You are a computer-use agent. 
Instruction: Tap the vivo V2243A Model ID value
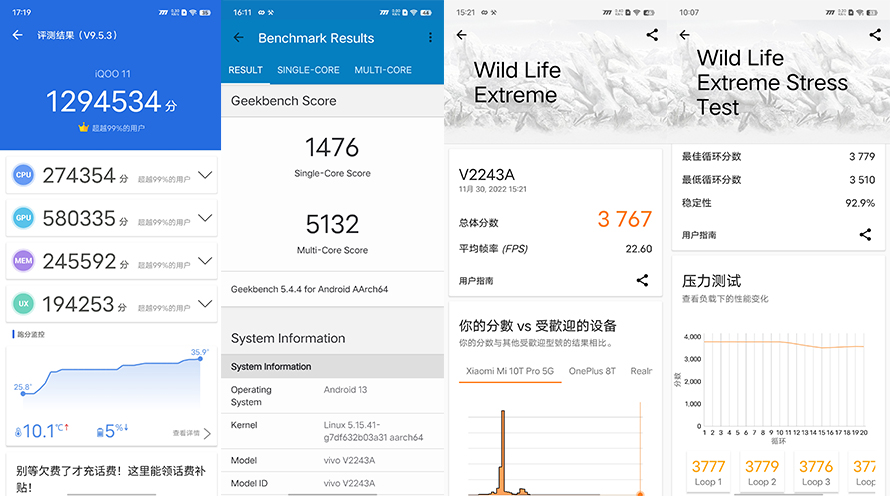[349, 484]
